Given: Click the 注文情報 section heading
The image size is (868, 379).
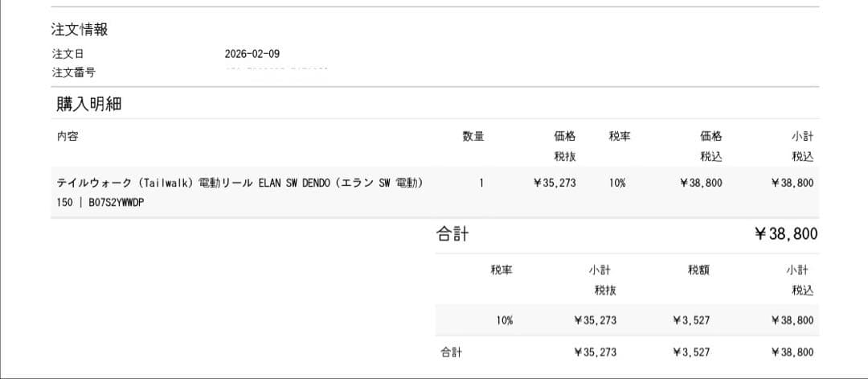Looking at the screenshot, I should pos(80,30).
